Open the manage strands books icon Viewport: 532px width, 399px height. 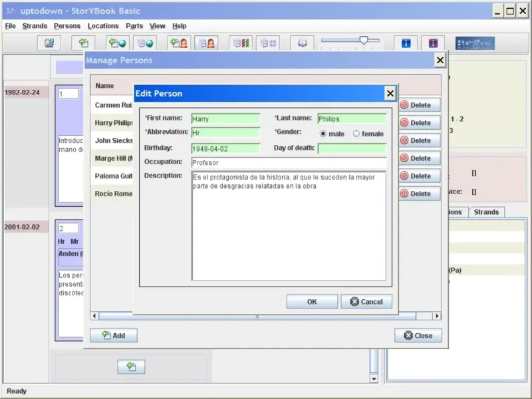click(x=241, y=43)
